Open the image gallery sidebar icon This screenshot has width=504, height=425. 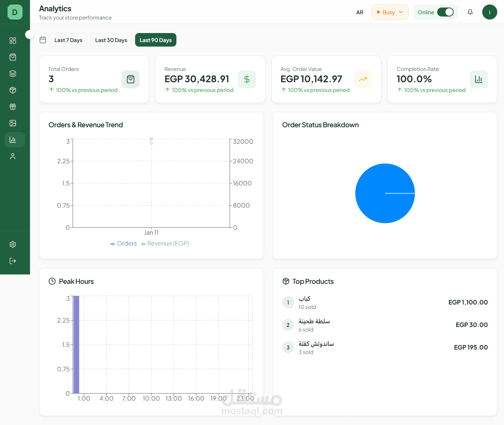tap(13, 123)
